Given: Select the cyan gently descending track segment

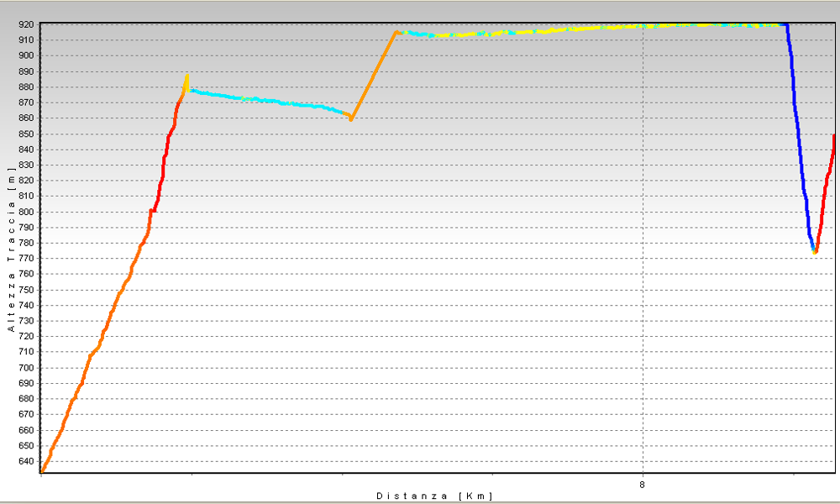Looking at the screenshot, I should click(269, 102).
